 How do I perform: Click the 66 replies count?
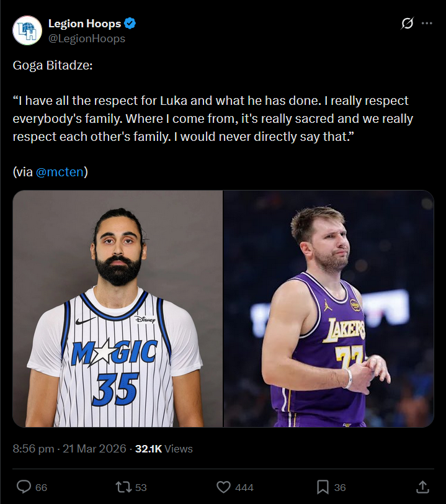pyautogui.click(x=41, y=487)
